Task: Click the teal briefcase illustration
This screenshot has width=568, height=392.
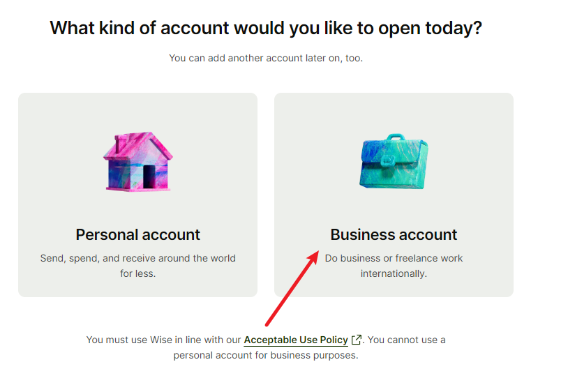Action: (x=394, y=162)
